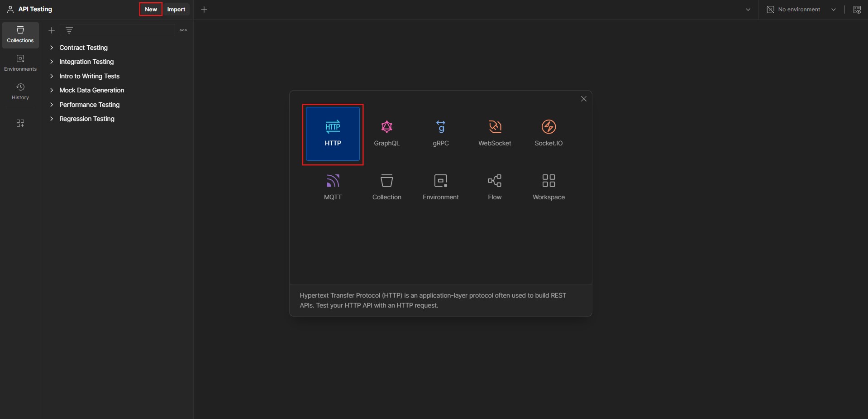This screenshot has width=868, height=419.
Task: Click the New button
Action: coord(151,10)
